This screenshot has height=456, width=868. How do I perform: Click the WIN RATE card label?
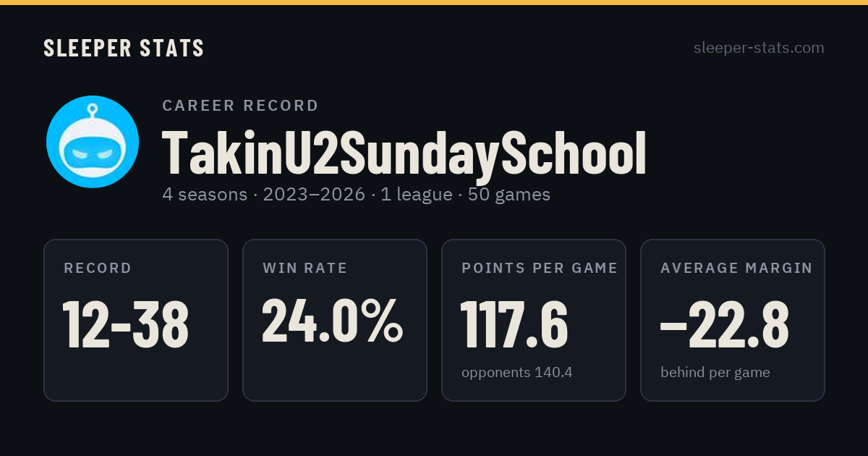click(305, 269)
